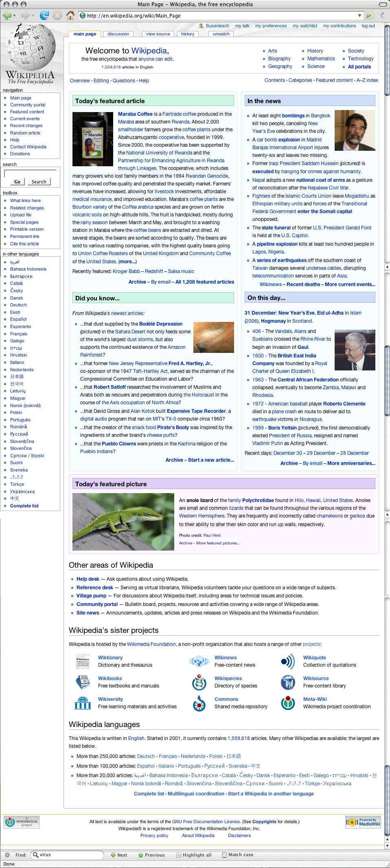This screenshot has width=390, height=868.
Task: Click the Powered by MediaWiki badge
Action: click(363, 822)
